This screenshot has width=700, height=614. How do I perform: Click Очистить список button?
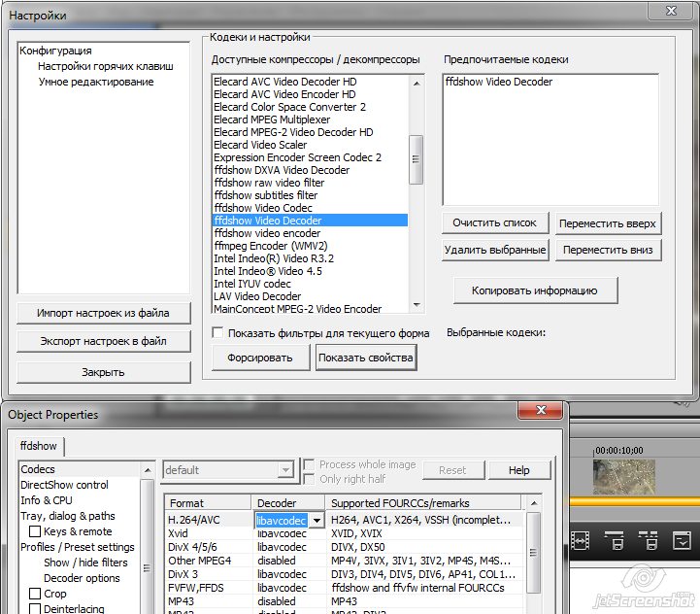click(495, 223)
